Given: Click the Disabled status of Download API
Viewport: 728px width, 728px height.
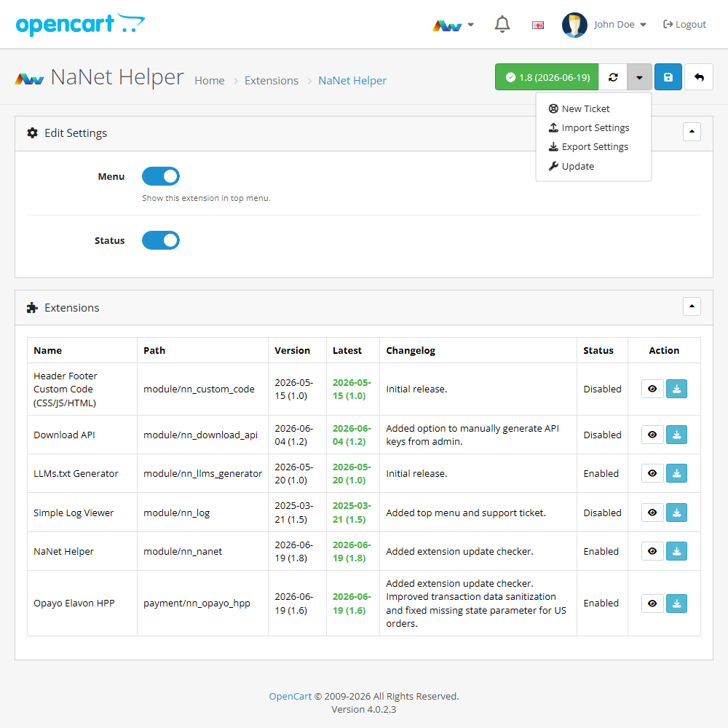Looking at the screenshot, I should 602,435.
